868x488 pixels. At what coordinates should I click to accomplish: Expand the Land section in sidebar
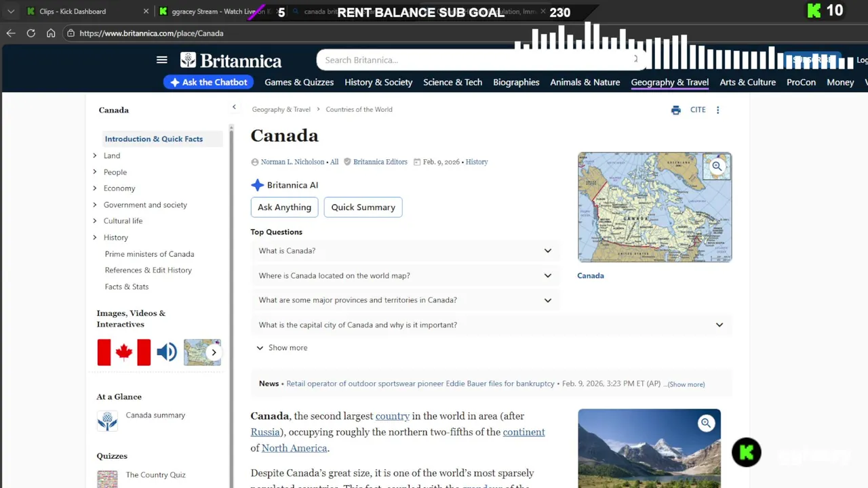tap(95, 156)
